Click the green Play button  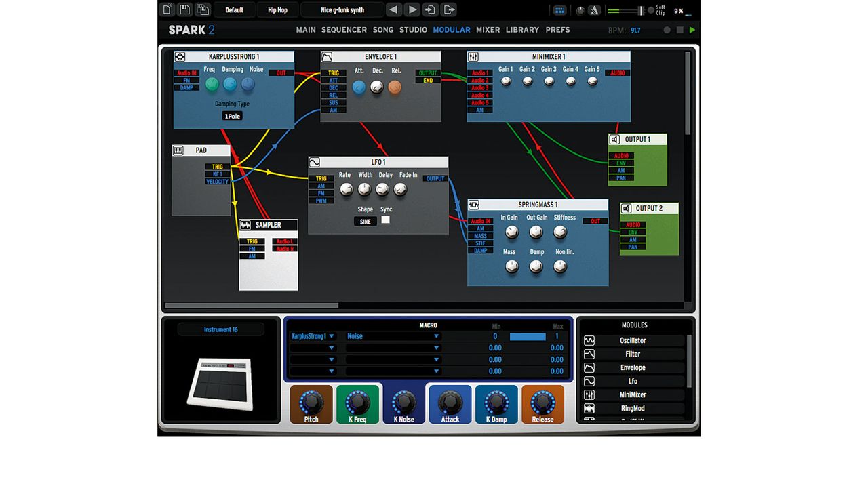[x=692, y=30]
